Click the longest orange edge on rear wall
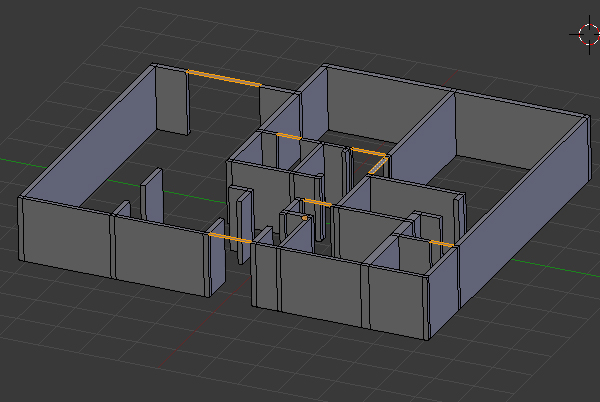 click(x=224, y=78)
